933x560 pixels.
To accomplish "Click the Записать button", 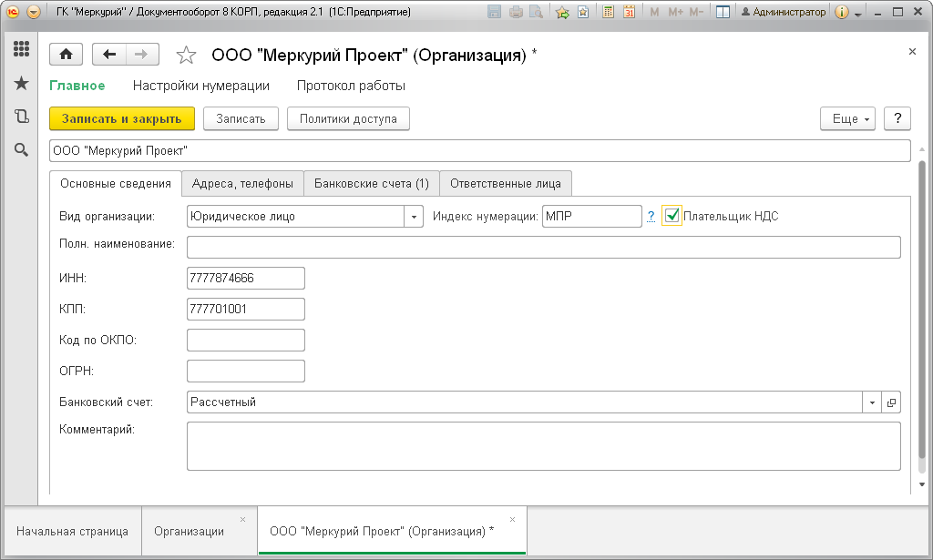I will coord(241,119).
